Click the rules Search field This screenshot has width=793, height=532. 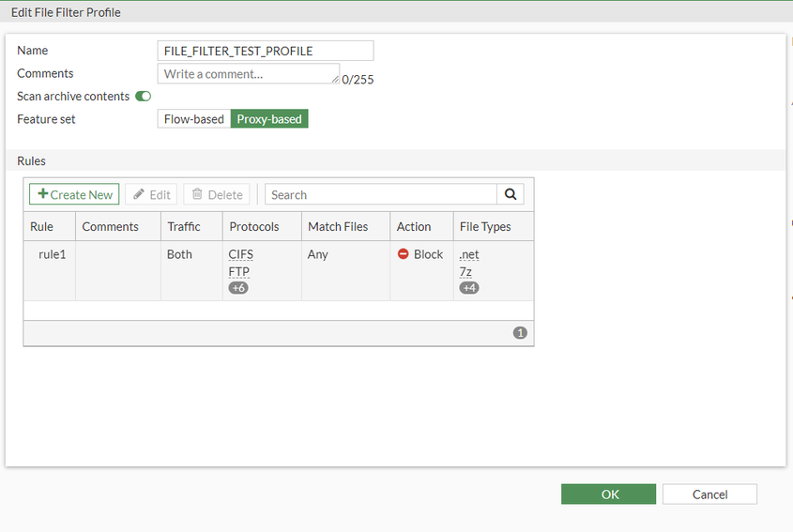point(381,194)
